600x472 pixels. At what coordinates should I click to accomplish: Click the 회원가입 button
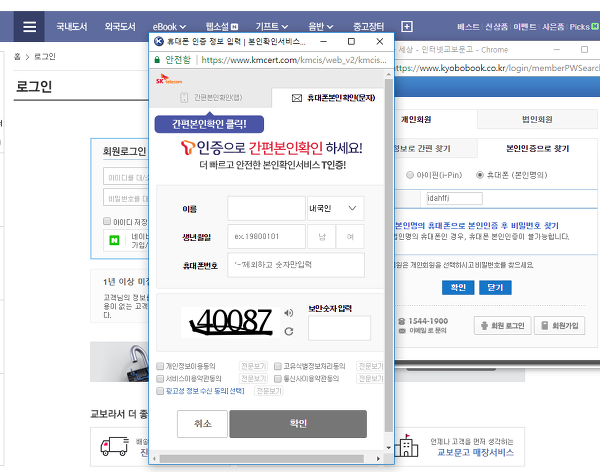(x=559, y=325)
